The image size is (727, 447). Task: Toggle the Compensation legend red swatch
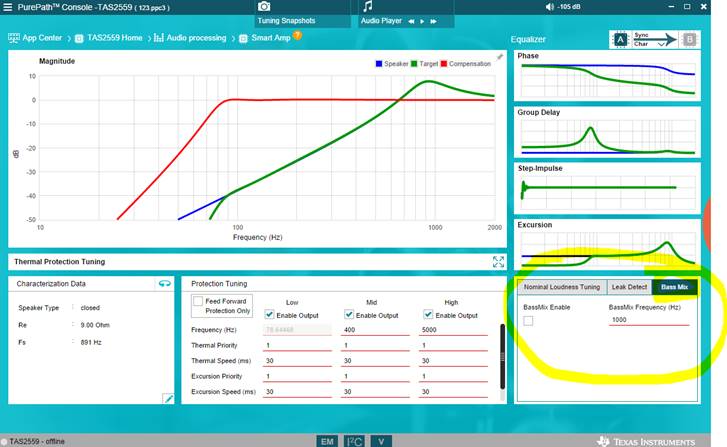[x=444, y=64]
